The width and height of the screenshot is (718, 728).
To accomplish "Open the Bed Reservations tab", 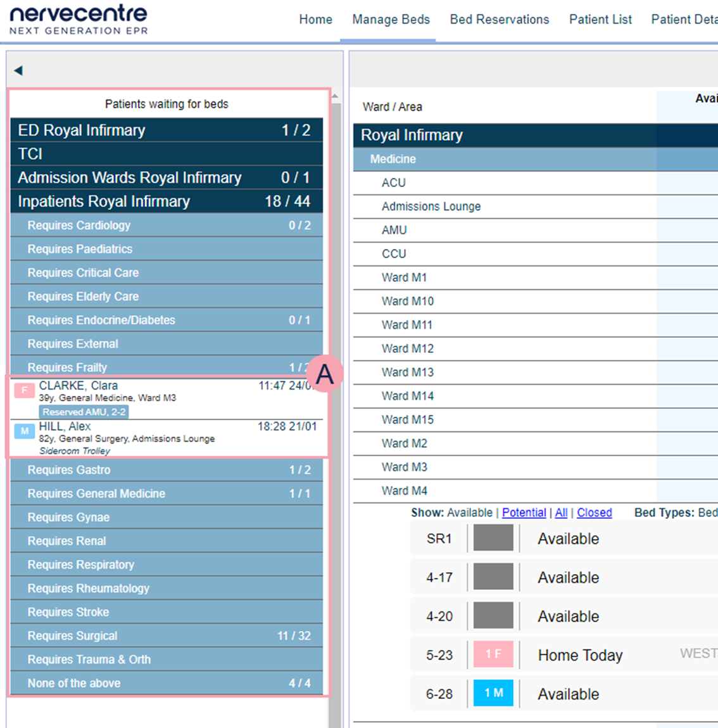I will pyautogui.click(x=499, y=20).
